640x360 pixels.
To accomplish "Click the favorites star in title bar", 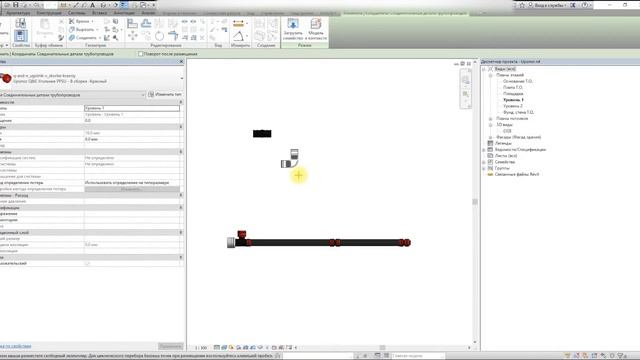I will [x=522, y=5].
